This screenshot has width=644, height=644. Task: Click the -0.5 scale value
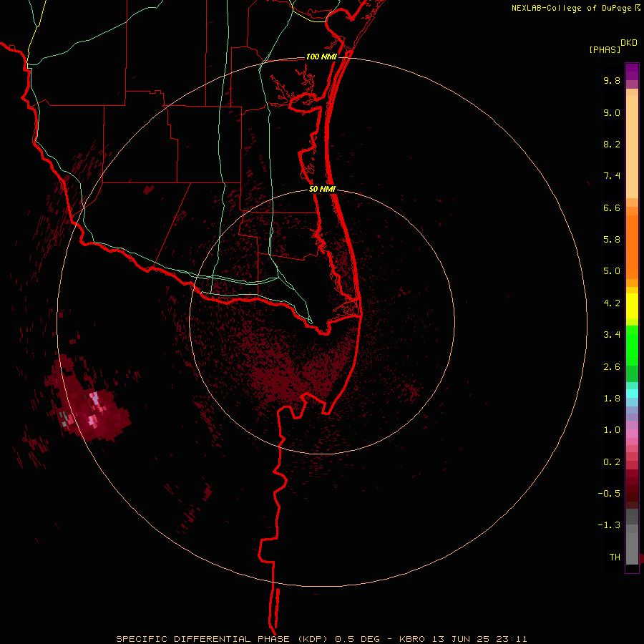[609, 494]
